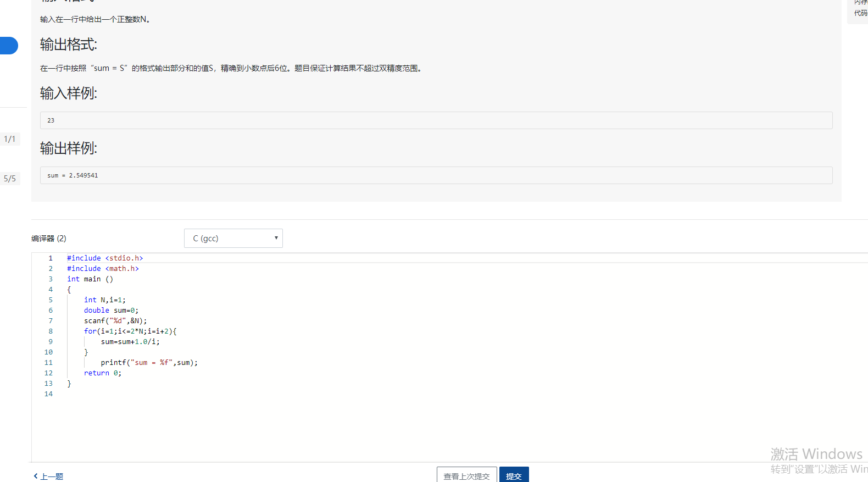Click the 查看上次提交 button
This screenshot has height=482, width=868.
point(466,475)
